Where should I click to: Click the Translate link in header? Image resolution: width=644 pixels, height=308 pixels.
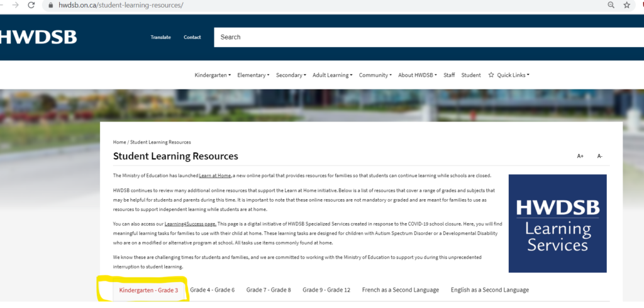(160, 37)
